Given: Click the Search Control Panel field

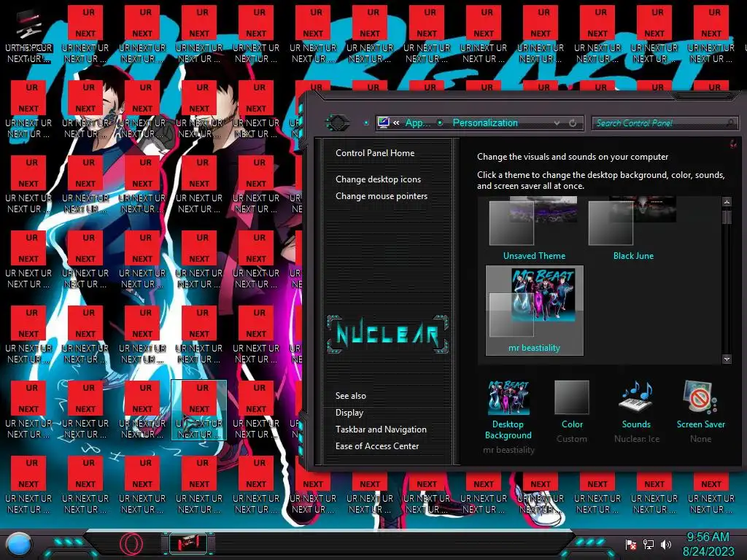Looking at the screenshot, I should (x=665, y=122).
